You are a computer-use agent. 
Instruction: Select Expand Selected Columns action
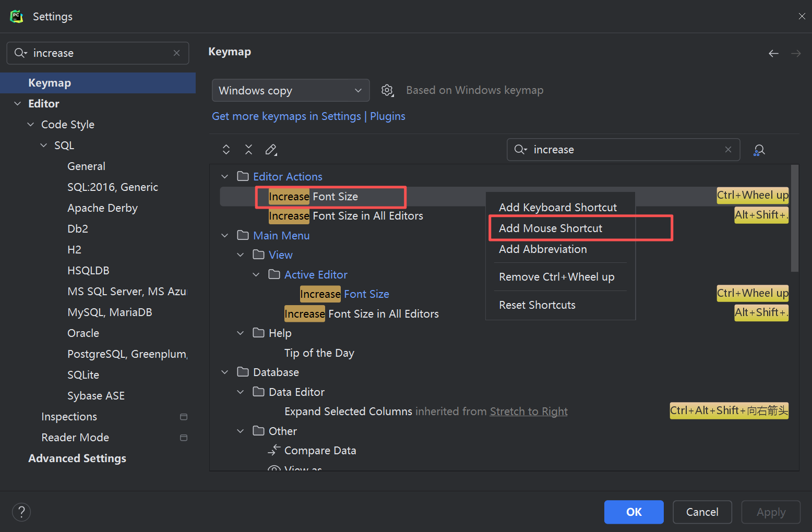(348, 412)
